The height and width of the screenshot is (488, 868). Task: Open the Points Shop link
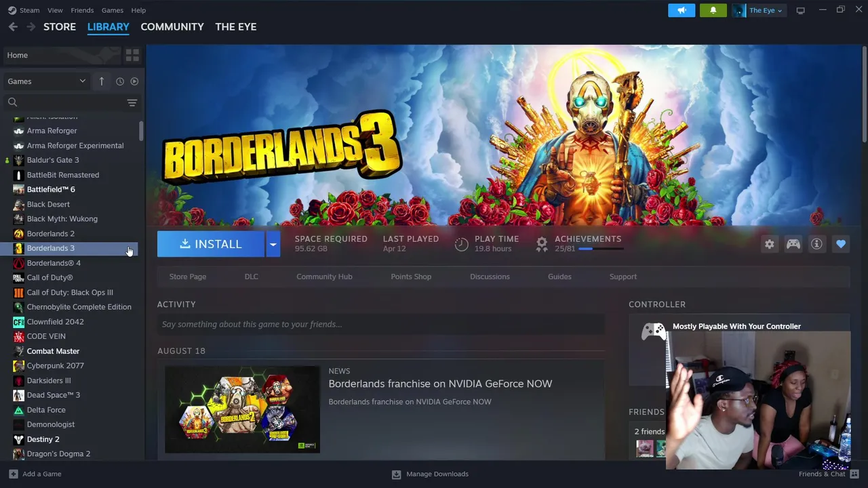pos(411,277)
